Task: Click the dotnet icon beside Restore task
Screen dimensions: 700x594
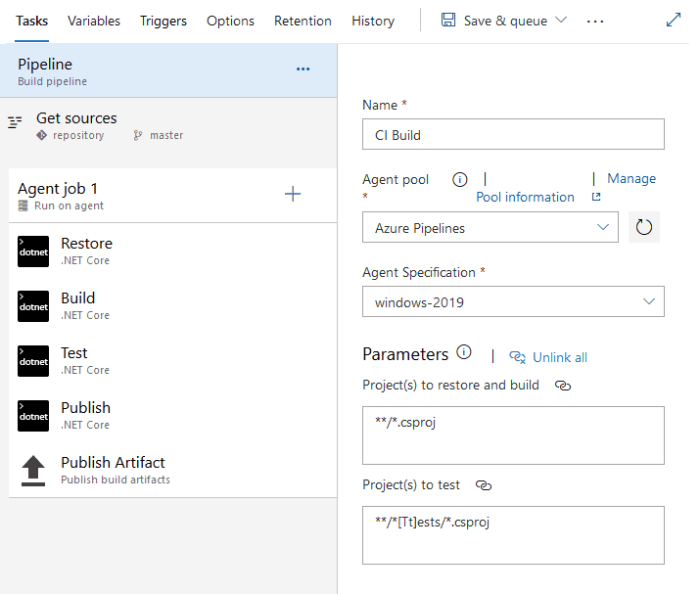Action: [x=33, y=251]
